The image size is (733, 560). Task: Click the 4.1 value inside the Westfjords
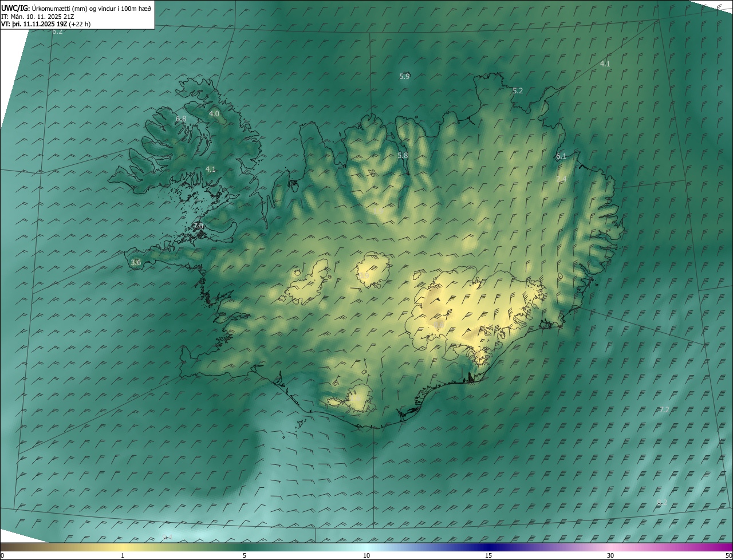(210, 169)
